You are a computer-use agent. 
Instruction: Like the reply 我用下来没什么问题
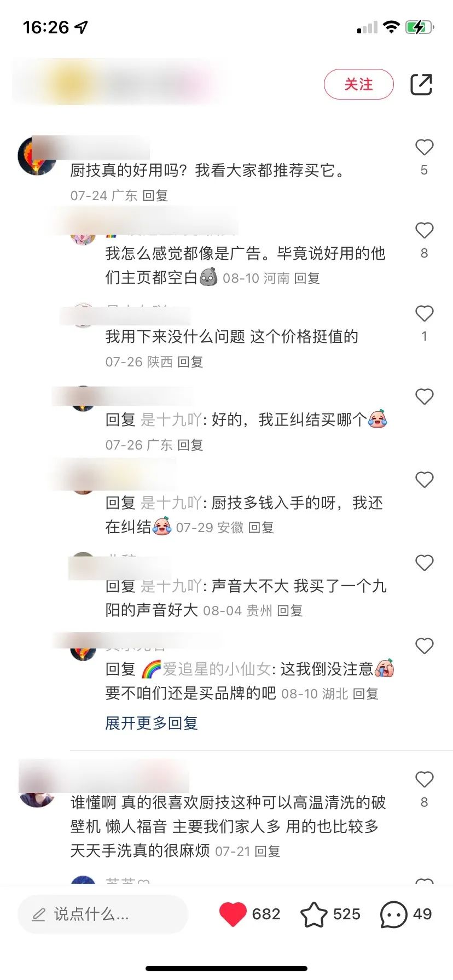tap(424, 313)
